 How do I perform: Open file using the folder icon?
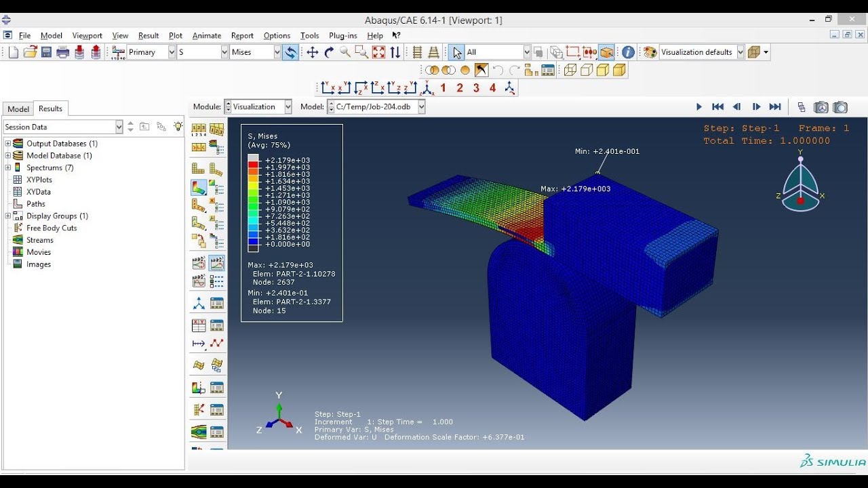[x=30, y=52]
